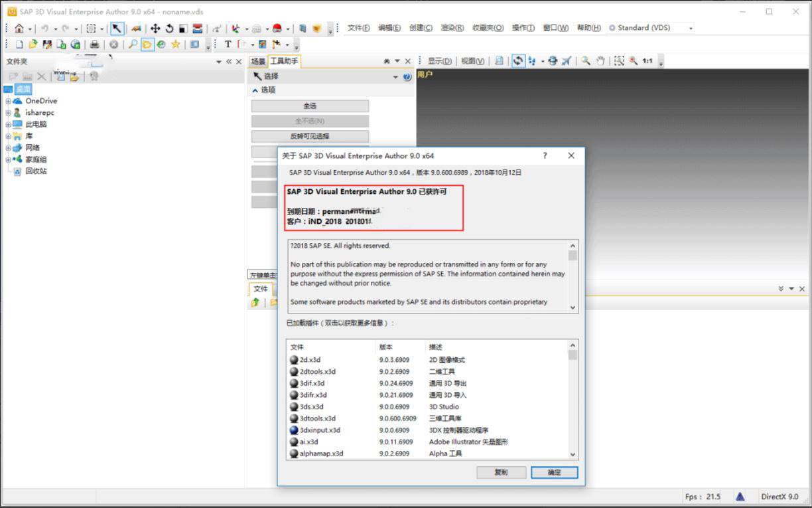Click the DirectX status triangle icon
812x508 pixels.
pyautogui.click(x=740, y=497)
